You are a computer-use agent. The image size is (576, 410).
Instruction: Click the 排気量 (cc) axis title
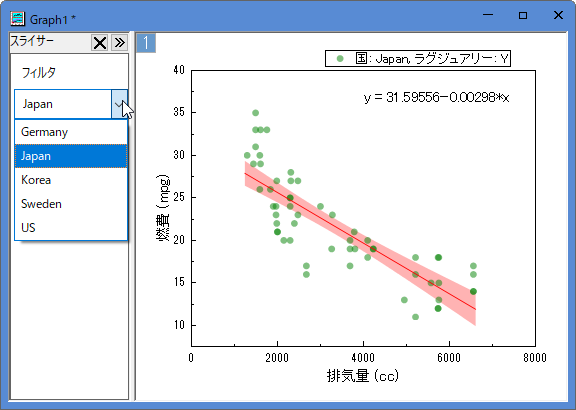click(363, 376)
